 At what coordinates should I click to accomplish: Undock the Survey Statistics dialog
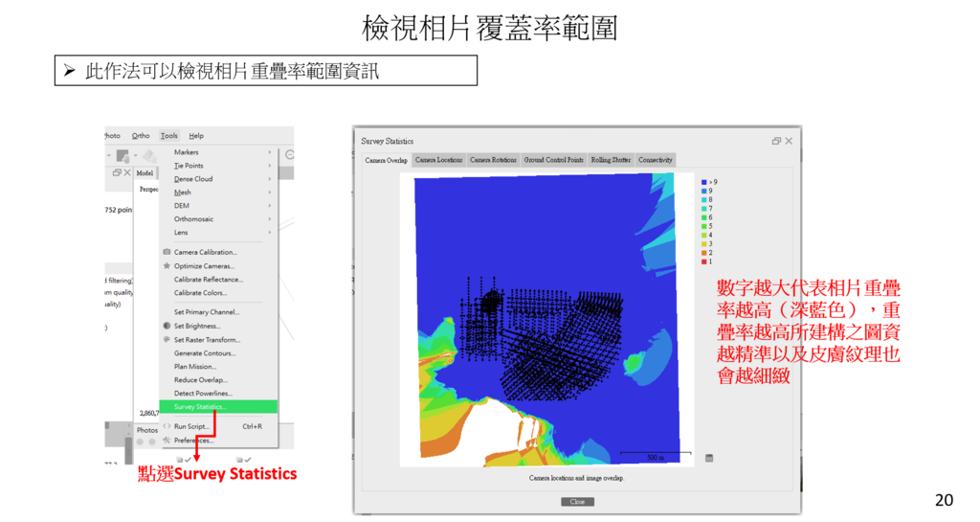(x=776, y=142)
